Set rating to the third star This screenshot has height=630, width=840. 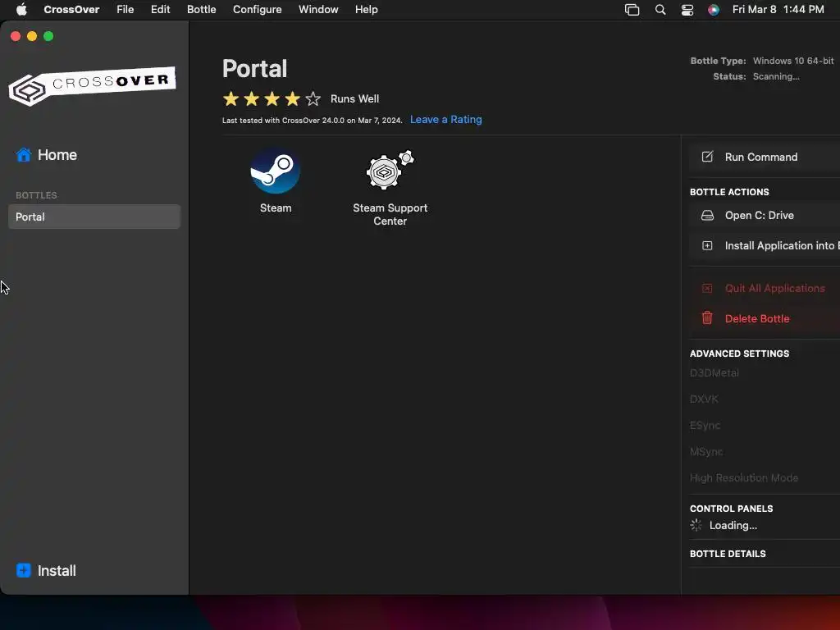(272, 98)
